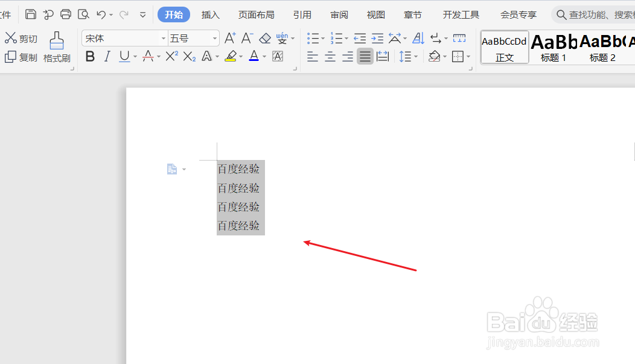Viewport: 635px width, 364px height.
Task: Decrease font size with A- icon
Action: click(x=247, y=38)
